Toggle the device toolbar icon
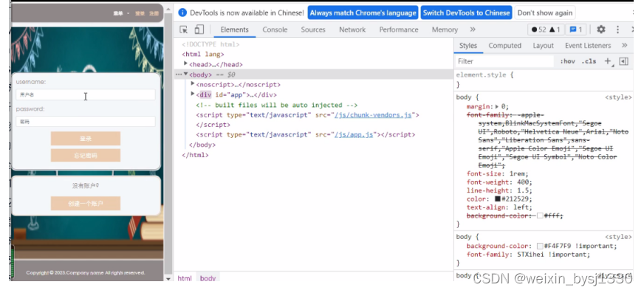Image resolution: width=644 pixels, height=293 pixels. [x=199, y=30]
